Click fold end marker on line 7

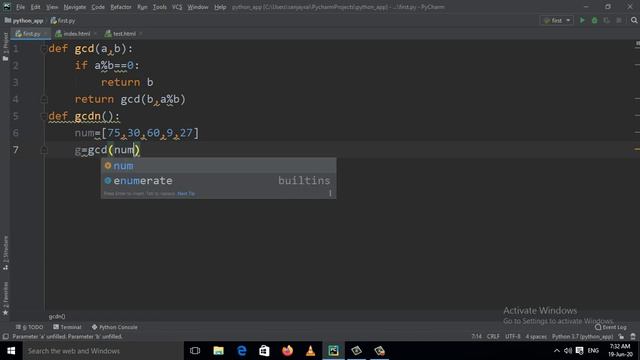pos(44,150)
